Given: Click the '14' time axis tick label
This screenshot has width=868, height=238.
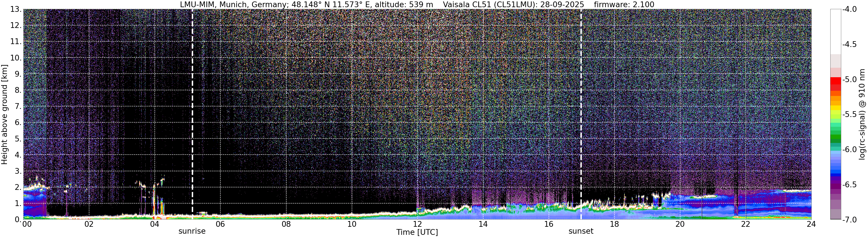Looking at the screenshot, I should coord(483,224).
